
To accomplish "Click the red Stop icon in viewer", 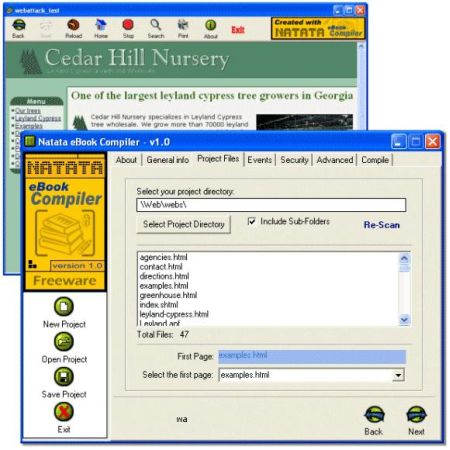I will (x=128, y=25).
